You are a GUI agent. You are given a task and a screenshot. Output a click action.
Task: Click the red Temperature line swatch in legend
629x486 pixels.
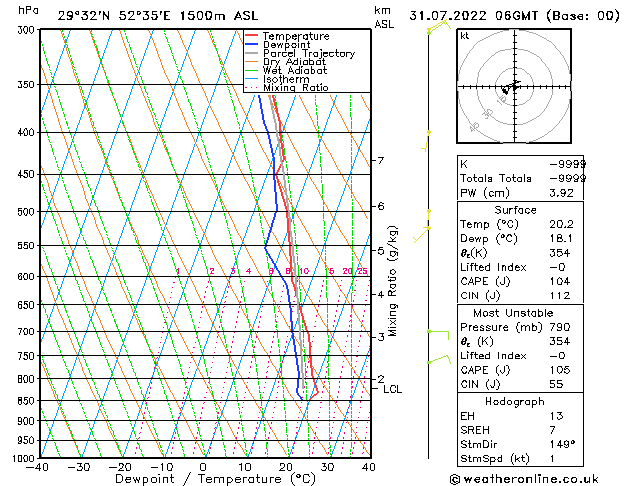252,36
